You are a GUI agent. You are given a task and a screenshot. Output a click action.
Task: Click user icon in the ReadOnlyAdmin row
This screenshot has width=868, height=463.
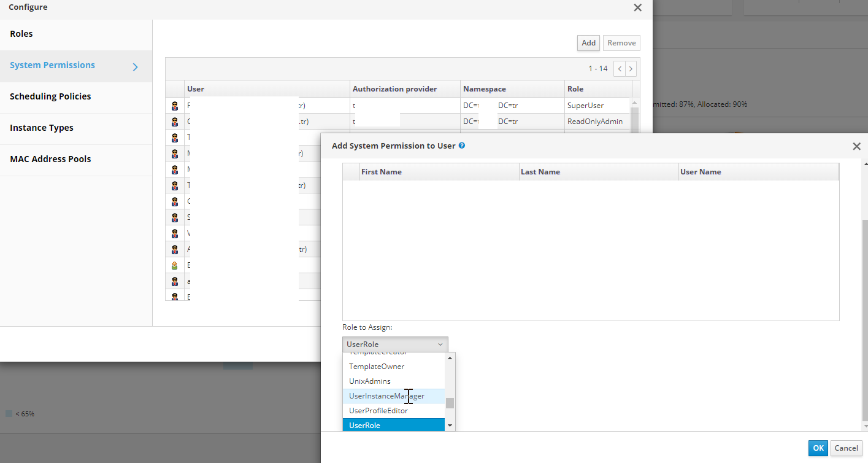pyautogui.click(x=175, y=122)
